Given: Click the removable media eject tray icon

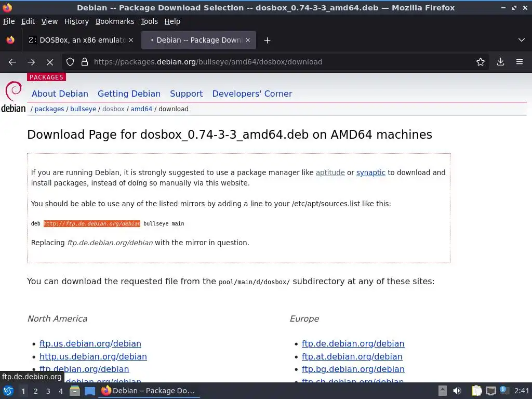Looking at the screenshot, I should [442, 391].
